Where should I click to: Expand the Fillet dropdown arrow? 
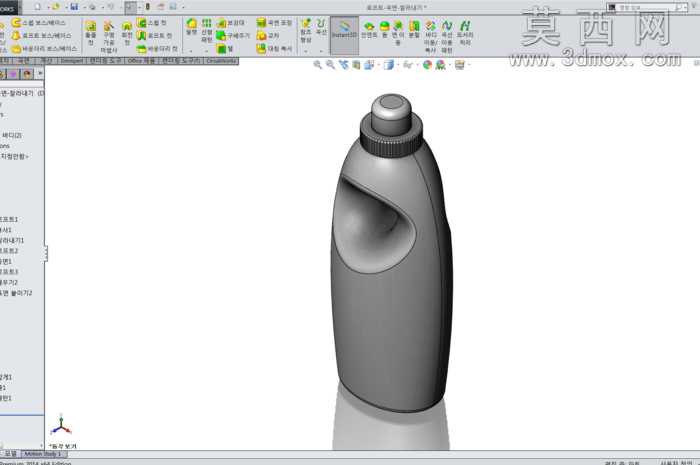[191, 51]
